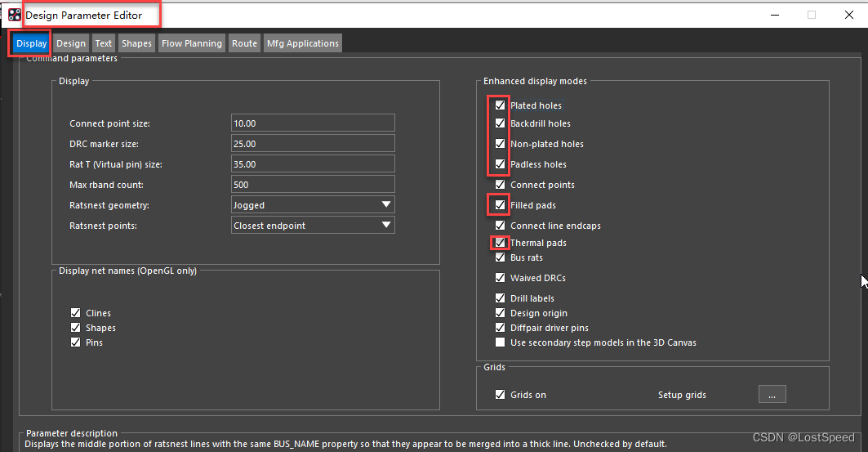The width and height of the screenshot is (868, 452).
Task: Enable secondary step models in 3D Canvas
Action: click(500, 342)
